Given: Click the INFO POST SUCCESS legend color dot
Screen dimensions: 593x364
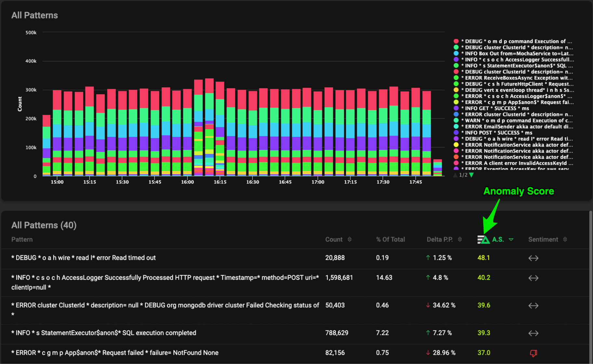Looking at the screenshot, I should 456,133.
